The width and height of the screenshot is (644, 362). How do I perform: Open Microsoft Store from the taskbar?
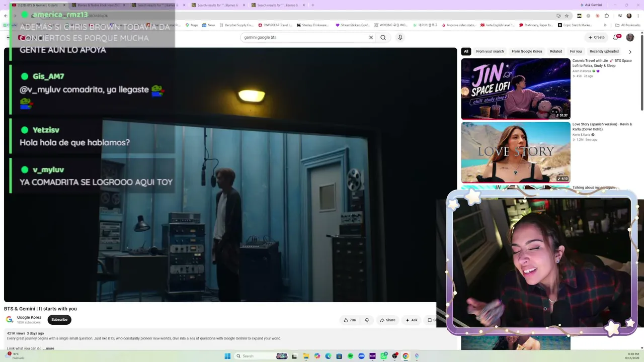(x=339, y=356)
